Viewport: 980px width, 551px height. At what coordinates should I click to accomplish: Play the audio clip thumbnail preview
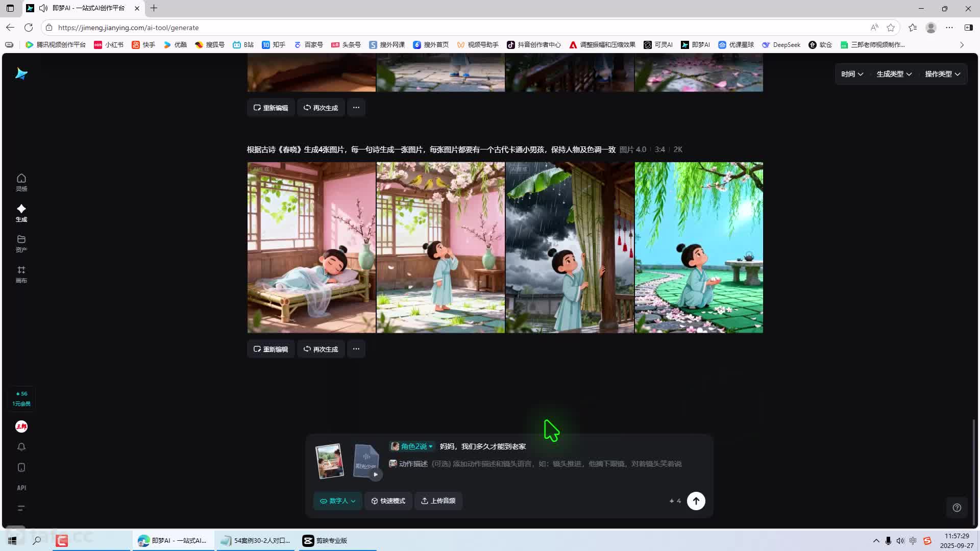(x=375, y=474)
